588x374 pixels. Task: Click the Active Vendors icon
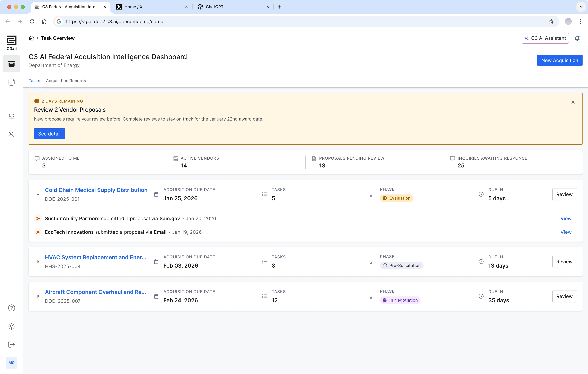point(175,158)
